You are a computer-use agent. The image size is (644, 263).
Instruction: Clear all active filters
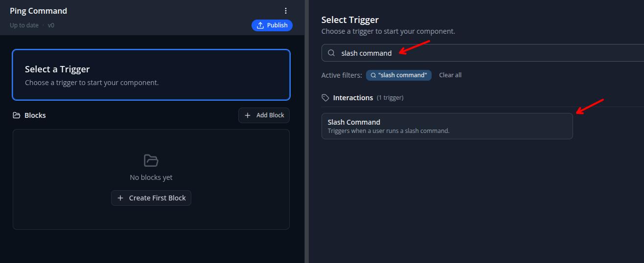pyautogui.click(x=450, y=75)
